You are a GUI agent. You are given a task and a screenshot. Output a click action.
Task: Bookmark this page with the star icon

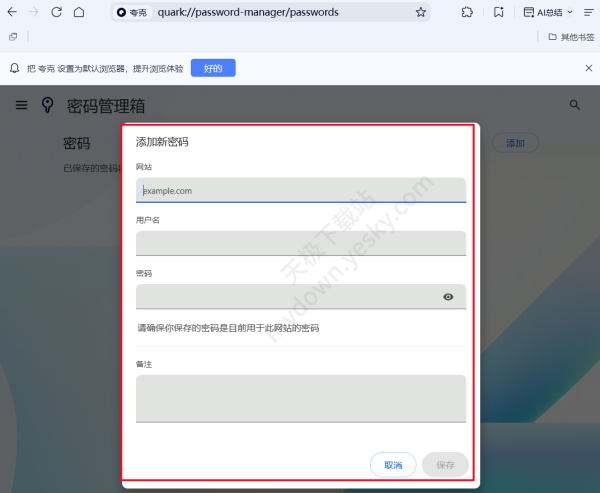421,12
